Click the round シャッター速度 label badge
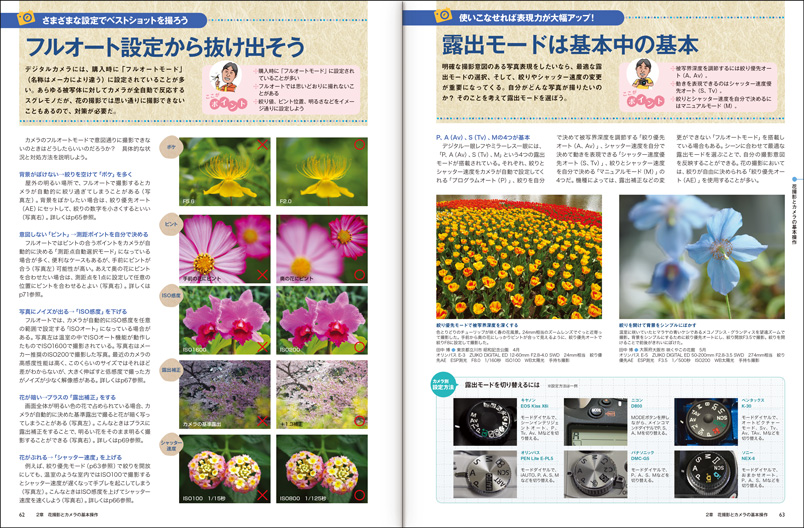The image size is (804, 528). click(x=171, y=445)
